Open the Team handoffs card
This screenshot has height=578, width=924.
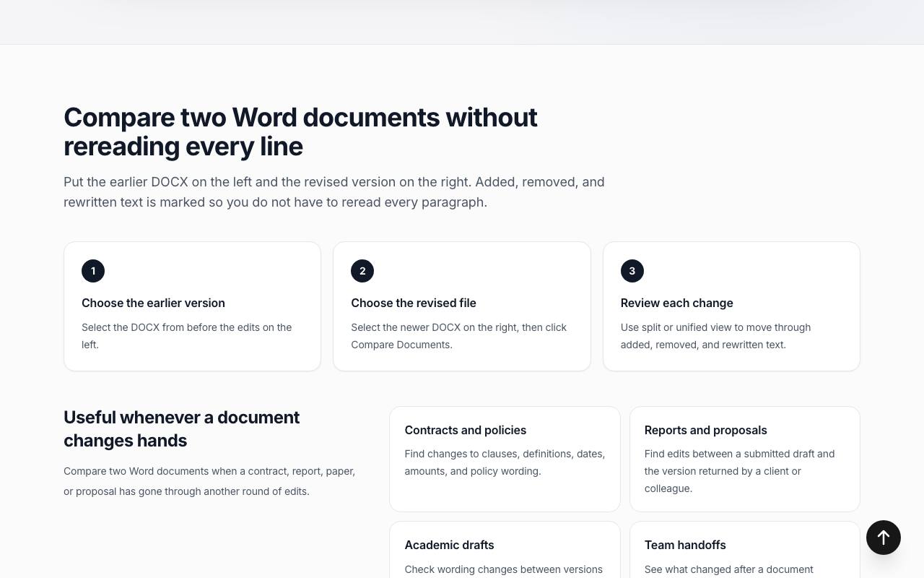(745, 550)
